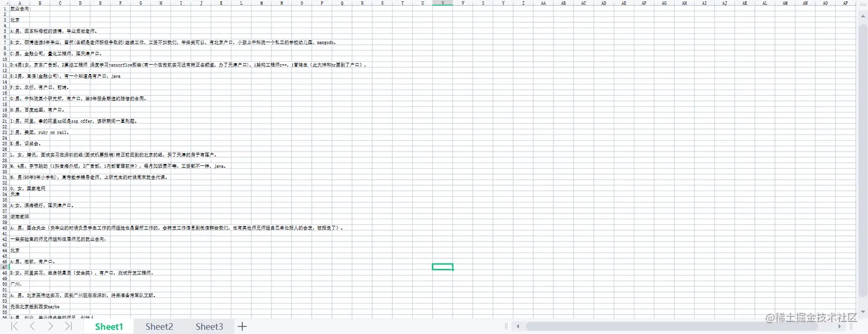Click the row 9 cell 'C:男,金融公司'
Screen dimensions: 868x334
56,53
